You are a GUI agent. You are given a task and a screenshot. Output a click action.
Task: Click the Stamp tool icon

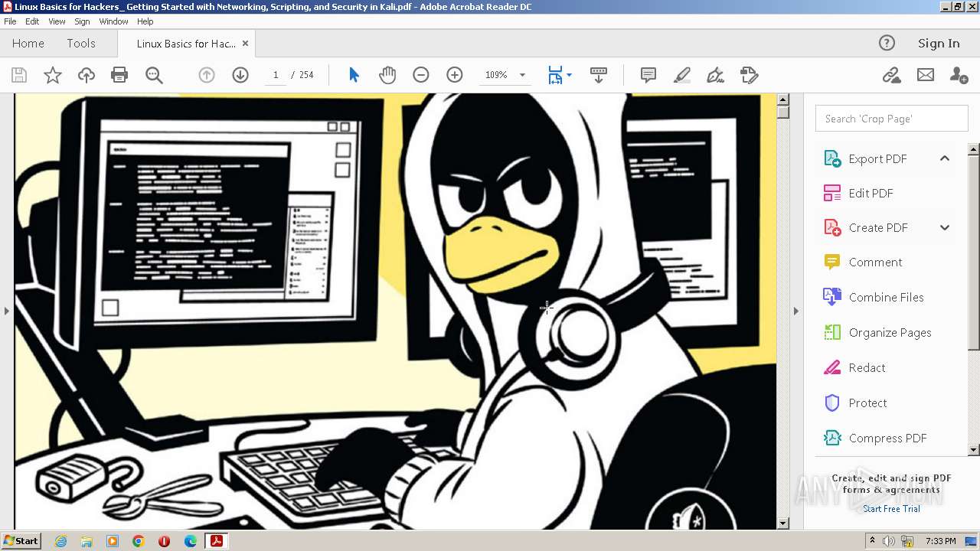click(749, 75)
